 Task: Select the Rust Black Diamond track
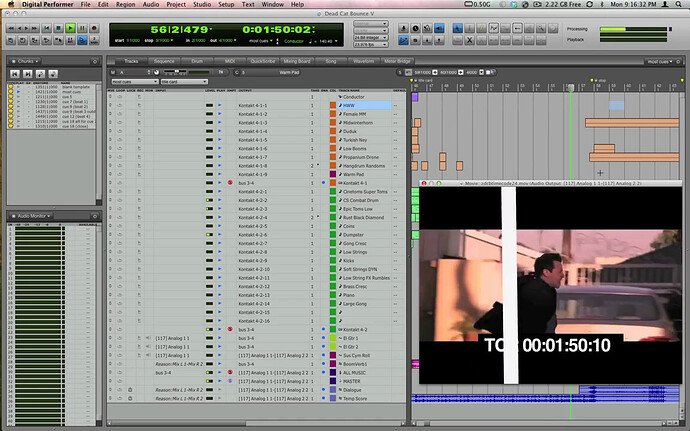pos(363,217)
